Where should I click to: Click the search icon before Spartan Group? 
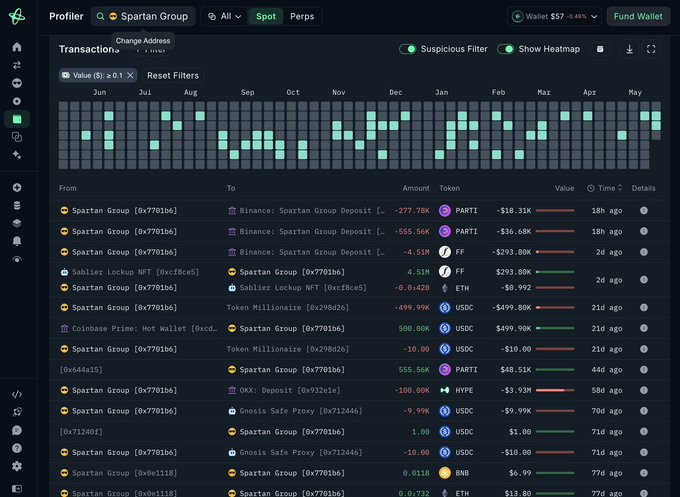point(100,16)
